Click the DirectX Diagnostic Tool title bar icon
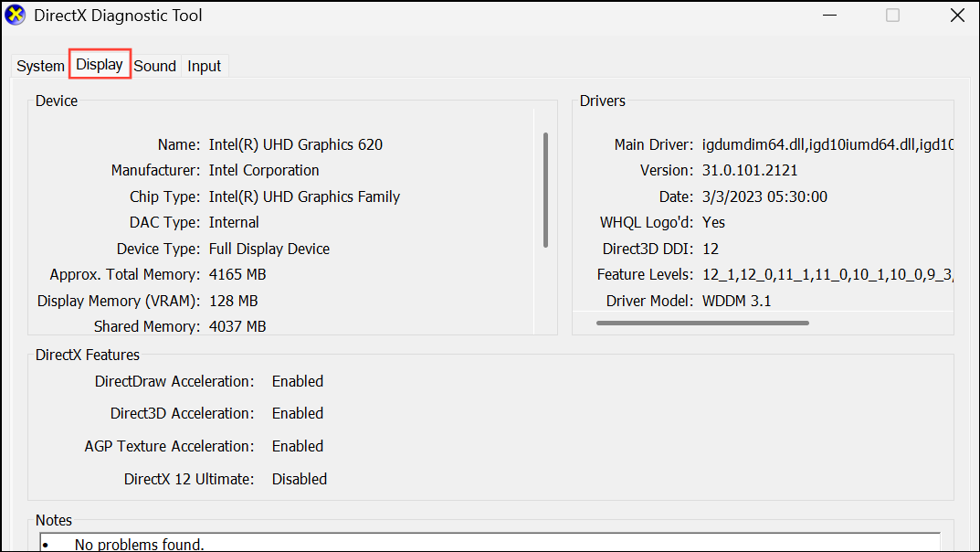The image size is (980, 552). (15, 15)
